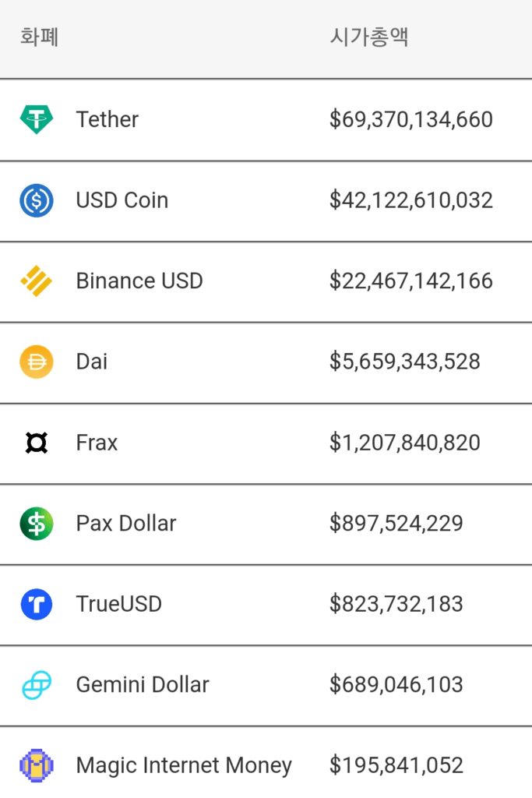The height and width of the screenshot is (798, 532).
Task: Click the pixelated Magic Internet Money icon
Action: (36, 765)
